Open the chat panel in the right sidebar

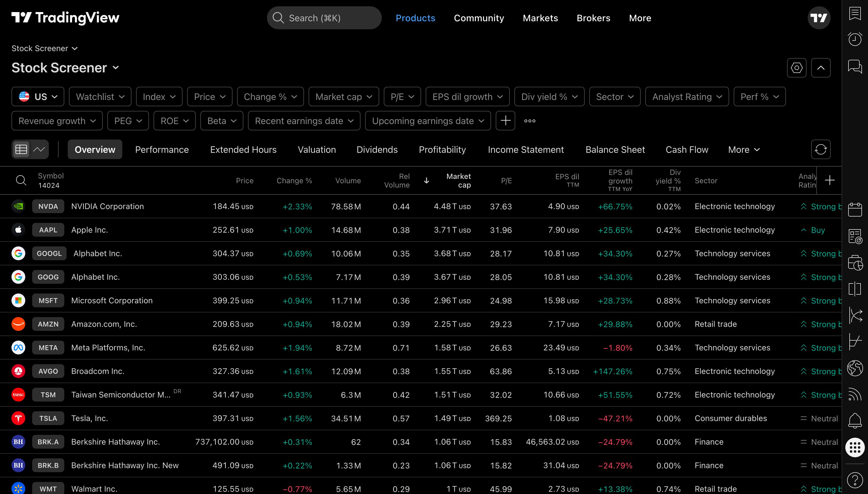click(855, 67)
